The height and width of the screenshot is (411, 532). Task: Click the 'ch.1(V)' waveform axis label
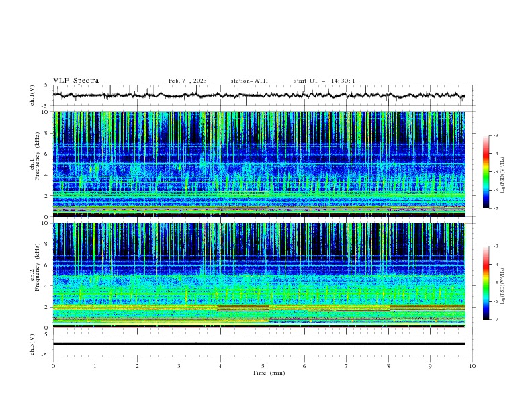[32, 95]
